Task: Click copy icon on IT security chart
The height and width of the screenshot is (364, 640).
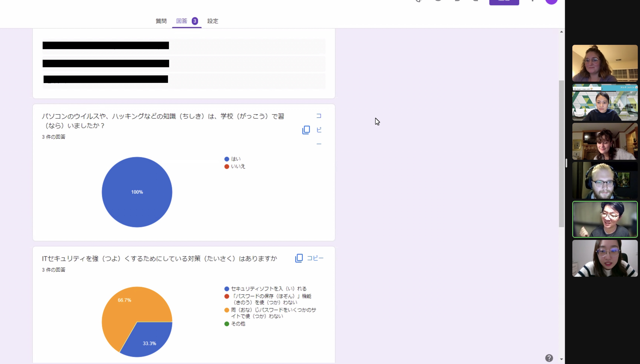Action: (x=299, y=258)
